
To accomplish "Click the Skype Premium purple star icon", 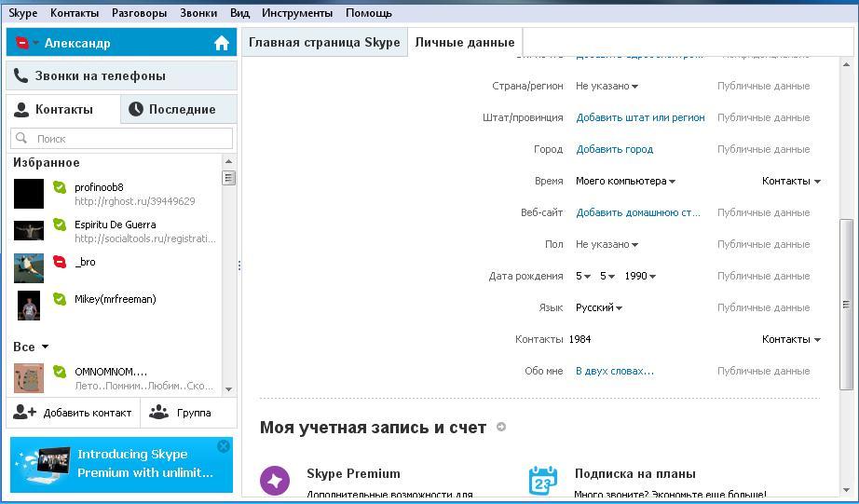I will click(x=275, y=481).
